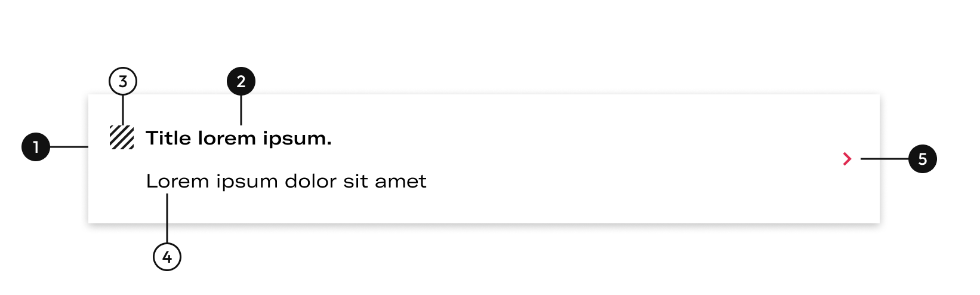Open the card via pink chevron arrow

[x=847, y=159]
